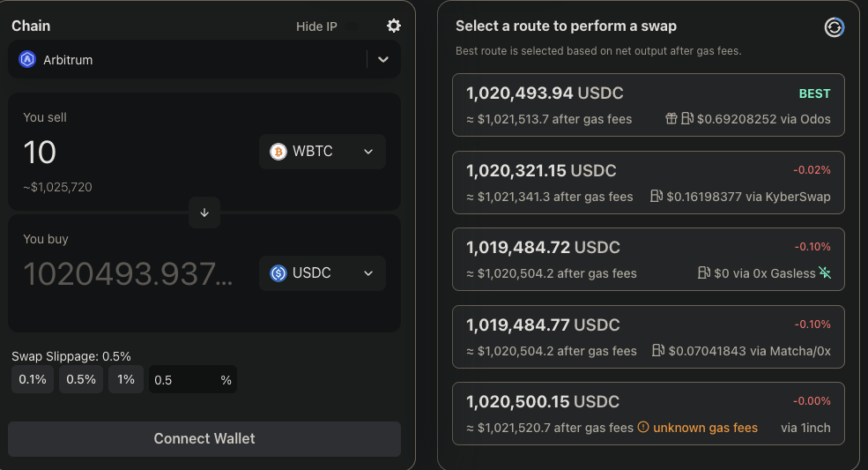868x470 pixels.
Task: Click the gas pump icon on KyberSwap route
Action: pyautogui.click(x=656, y=196)
